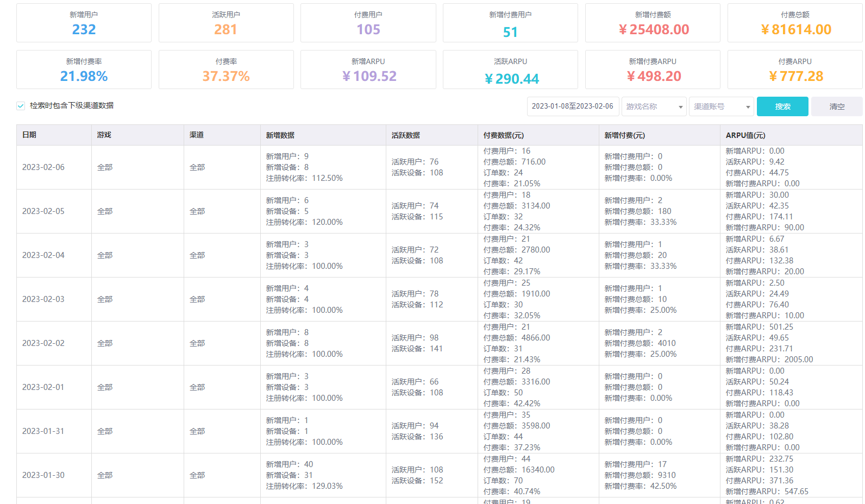
Task: Click the date range field 2023-01-08至2023-02-06
Action: coord(572,106)
